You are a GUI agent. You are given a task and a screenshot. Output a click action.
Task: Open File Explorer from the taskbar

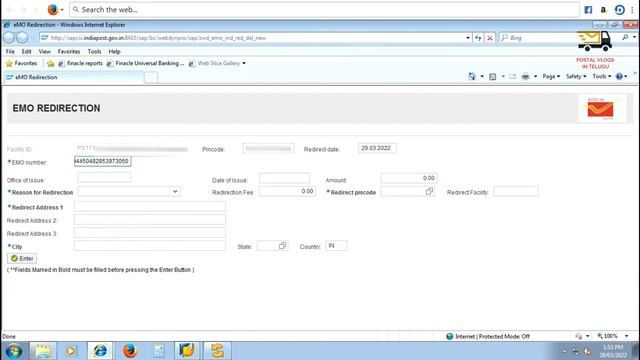(x=42, y=351)
